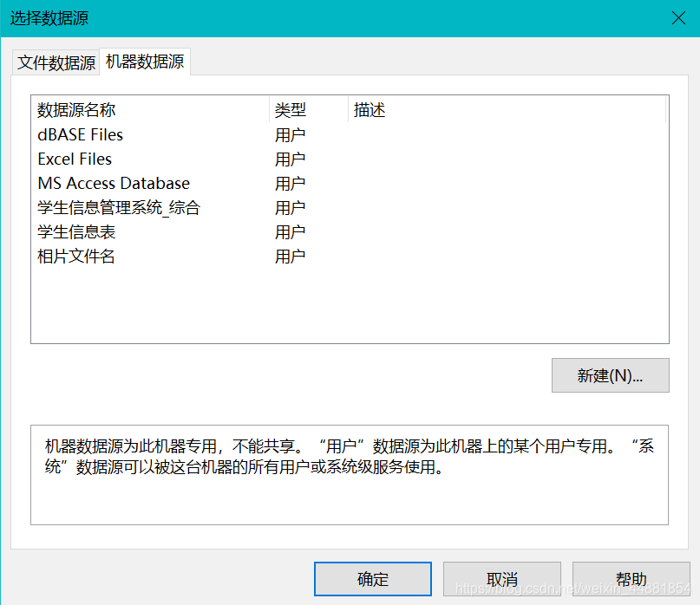Switch to the 文件数据源 tab
The image size is (700, 605).
click(x=55, y=62)
